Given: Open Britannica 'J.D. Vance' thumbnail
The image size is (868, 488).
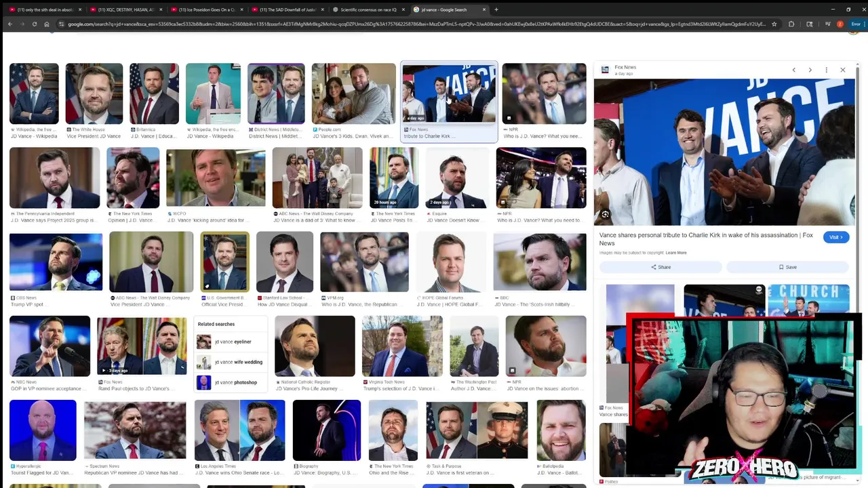Looking at the screenshot, I should point(154,94).
